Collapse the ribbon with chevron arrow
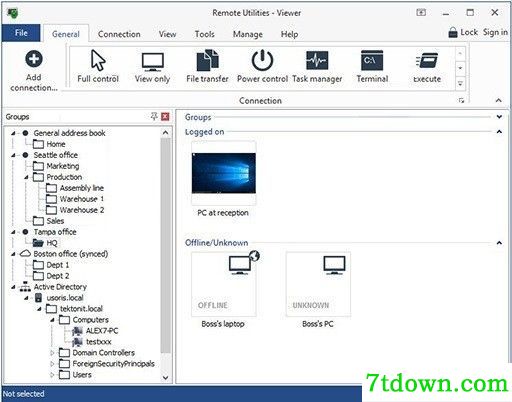Viewport: 512px width, 402px height. pyautogui.click(x=499, y=100)
